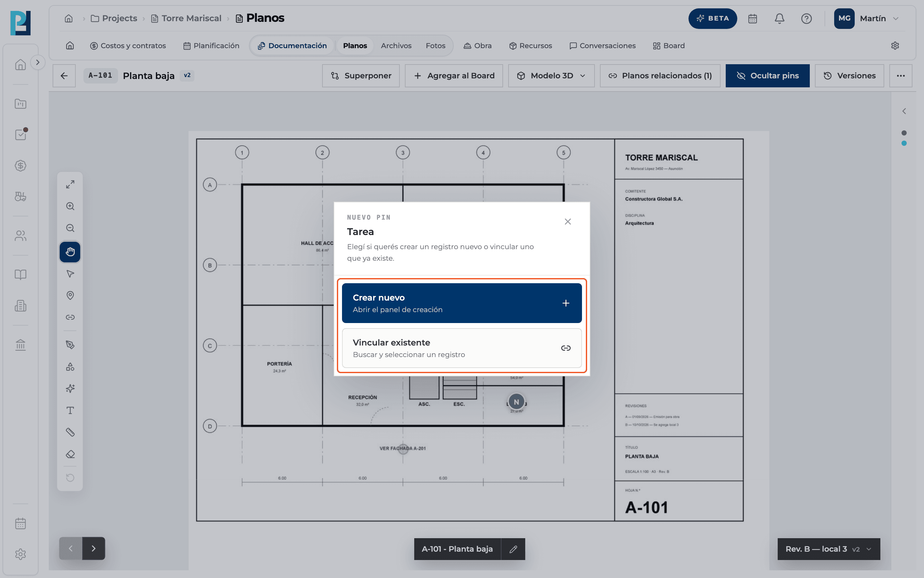Screen dimensions: 924x578
Task: Open Rev. B — local 3 version dropdown
Action: click(828, 549)
